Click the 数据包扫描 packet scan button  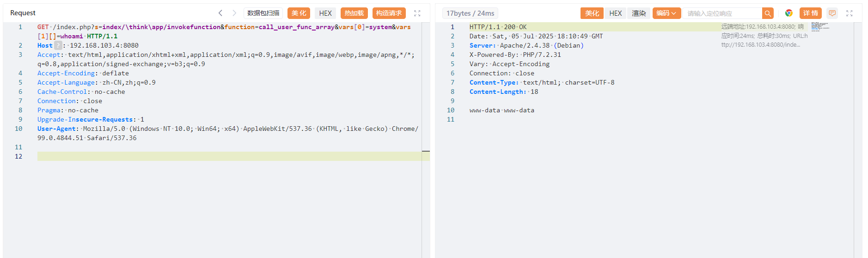263,13
